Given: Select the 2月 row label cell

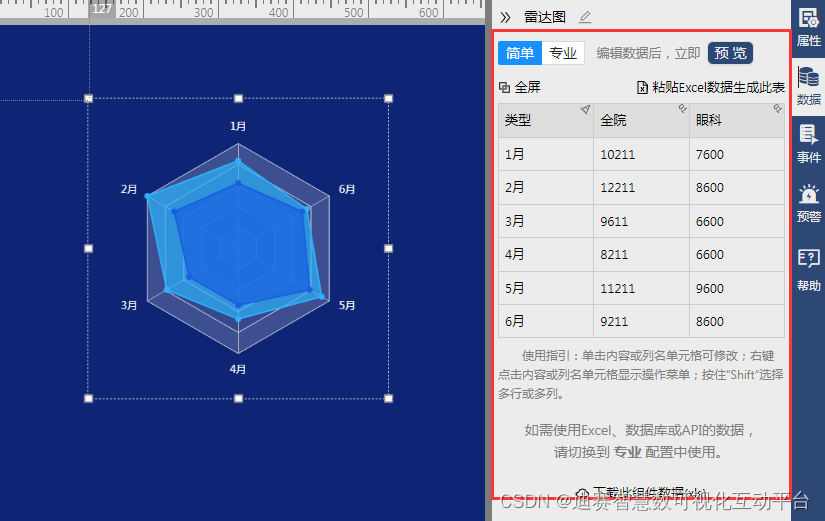Looking at the screenshot, I should (x=546, y=187).
